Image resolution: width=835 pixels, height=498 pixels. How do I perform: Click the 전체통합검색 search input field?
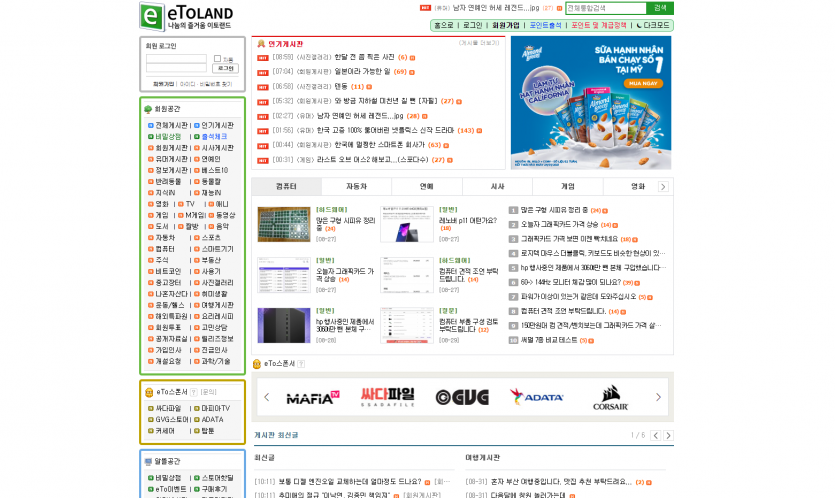(x=606, y=8)
